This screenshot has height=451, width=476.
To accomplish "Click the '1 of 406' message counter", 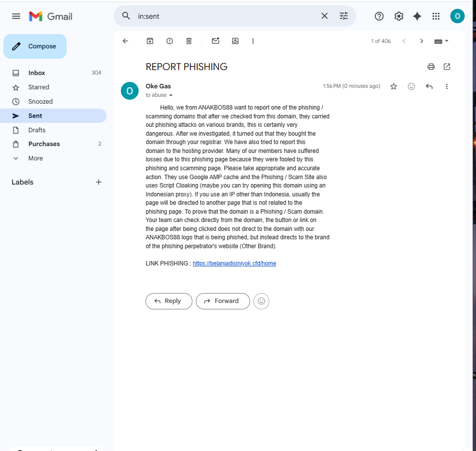I will pyautogui.click(x=381, y=41).
